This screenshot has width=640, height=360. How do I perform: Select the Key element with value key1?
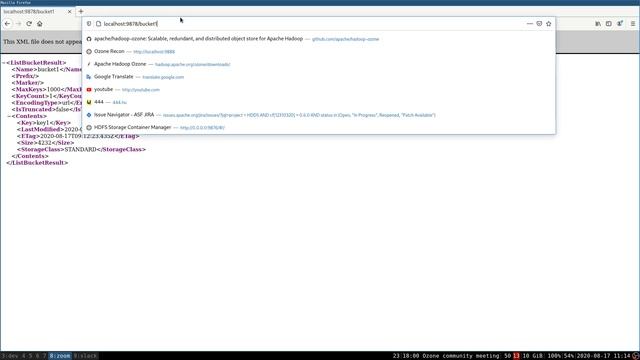tap(44, 123)
